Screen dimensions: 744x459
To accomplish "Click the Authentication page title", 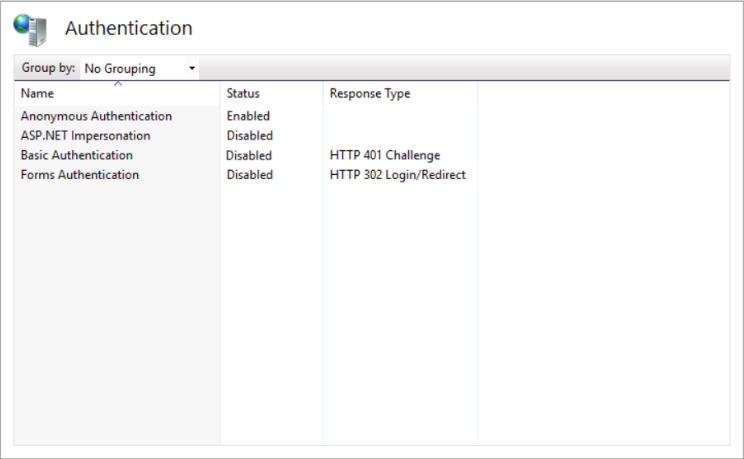I will pos(128,29).
